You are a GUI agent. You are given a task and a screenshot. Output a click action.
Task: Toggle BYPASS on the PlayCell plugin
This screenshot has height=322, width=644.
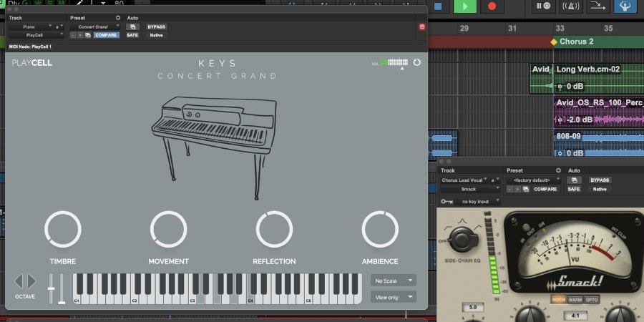click(x=156, y=26)
